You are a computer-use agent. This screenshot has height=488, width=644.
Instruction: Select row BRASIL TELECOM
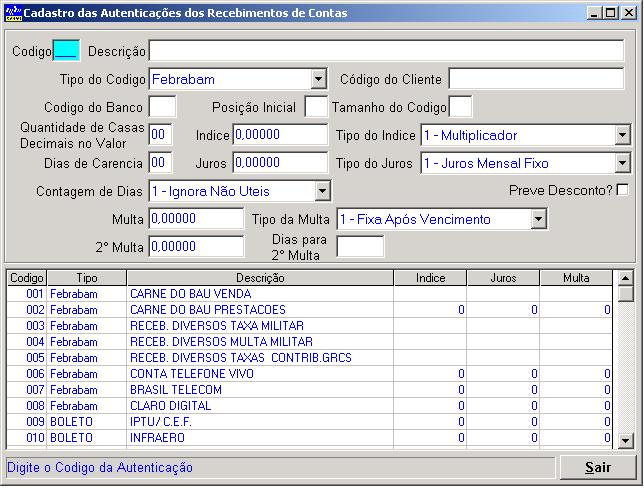[310, 390]
